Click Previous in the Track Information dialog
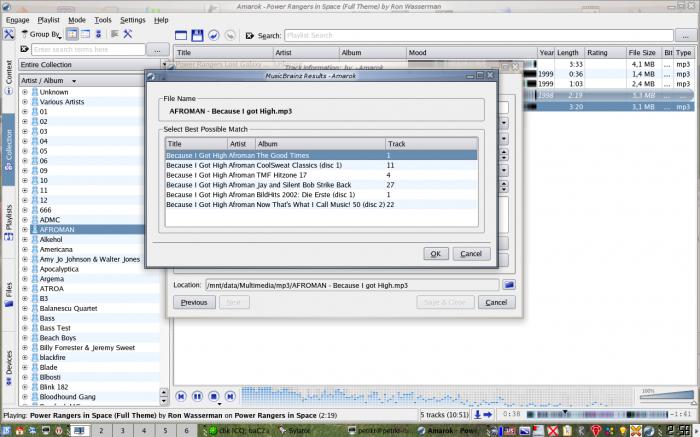Image resolution: width=700 pixels, height=437 pixels. click(194, 303)
